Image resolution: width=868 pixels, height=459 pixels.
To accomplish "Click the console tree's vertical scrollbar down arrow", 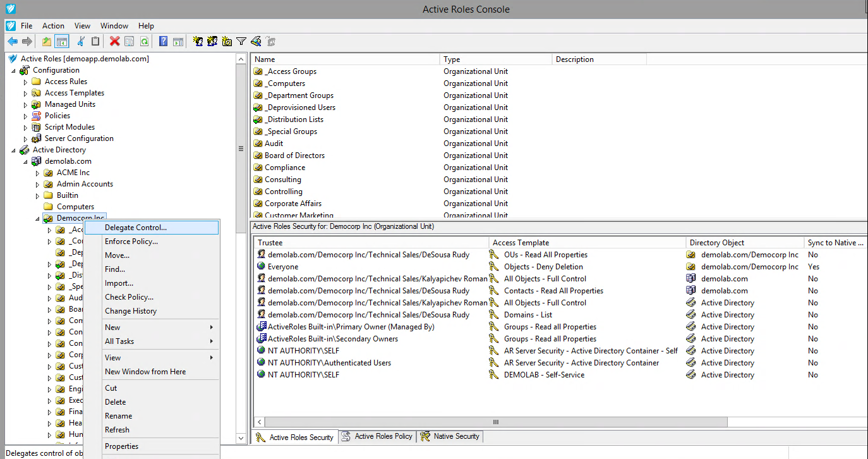I will click(241, 438).
